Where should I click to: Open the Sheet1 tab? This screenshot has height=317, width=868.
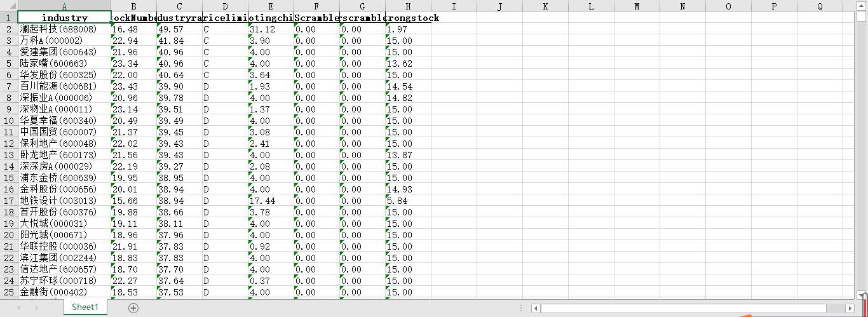[x=85, y=307]
